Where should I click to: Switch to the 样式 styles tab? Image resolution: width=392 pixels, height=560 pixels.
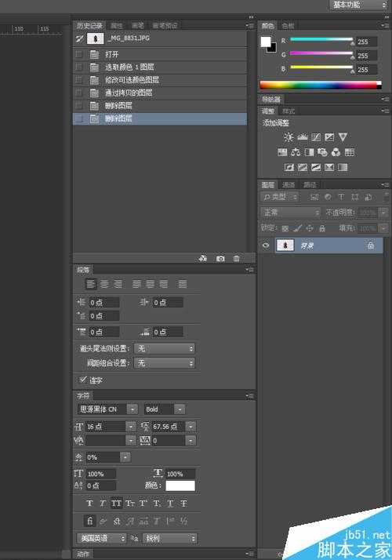pos(289,111)
